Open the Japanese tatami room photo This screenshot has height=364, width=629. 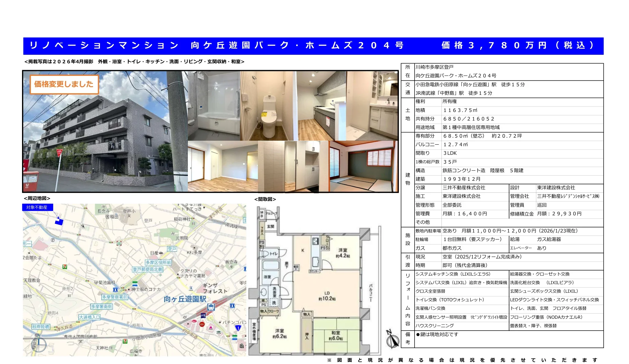pyautogui.click(x=363, y=166)
